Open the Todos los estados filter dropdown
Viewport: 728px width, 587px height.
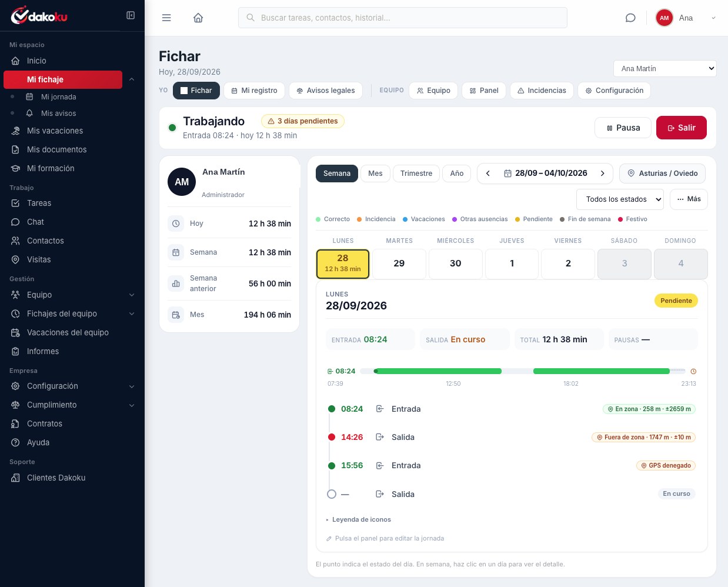(620, 199)
